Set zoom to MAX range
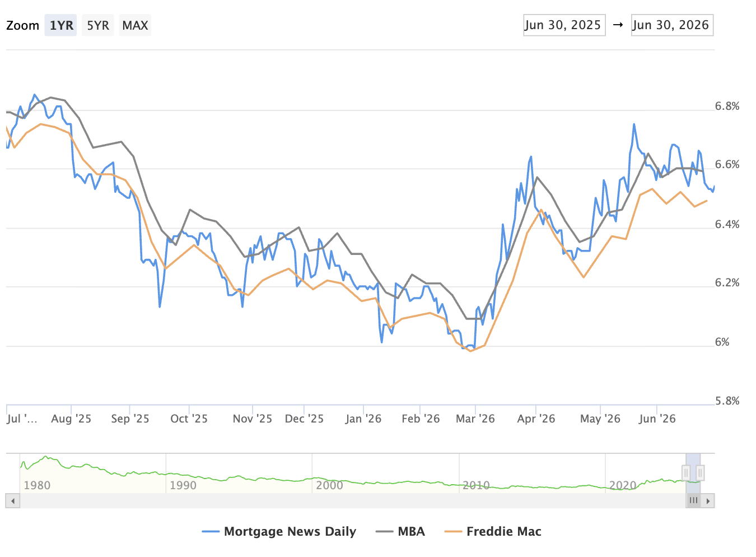The height and width of the screenshot is (557, 756). click(135, 25)
